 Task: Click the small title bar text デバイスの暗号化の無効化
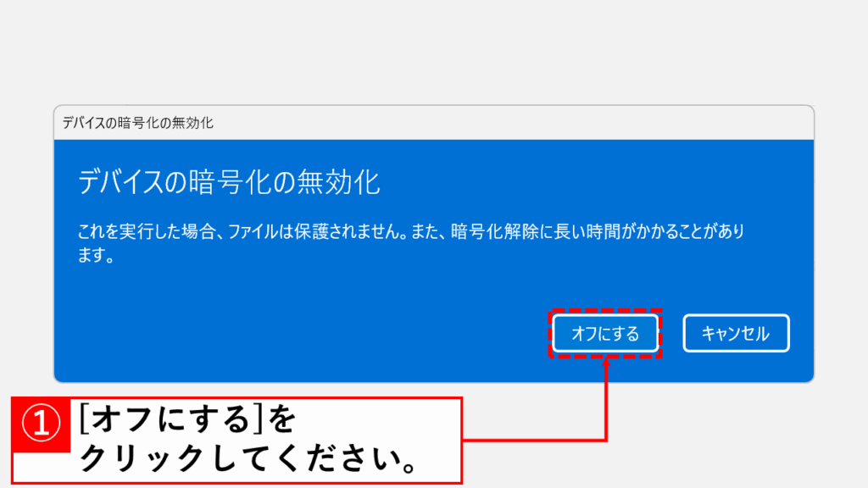(x=138, y=123)
